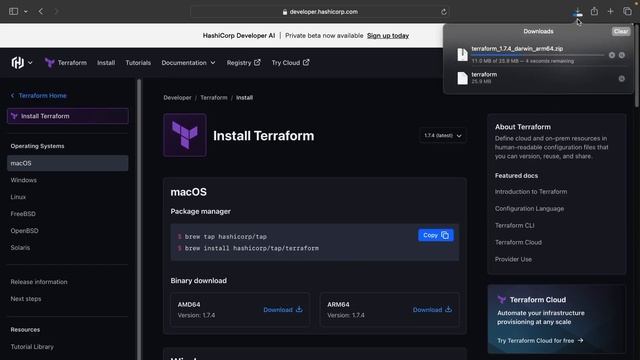Viewport: 640px width, 360px height.
Task: Open the Share icon in toolbar
Action: tap(594, 11)
